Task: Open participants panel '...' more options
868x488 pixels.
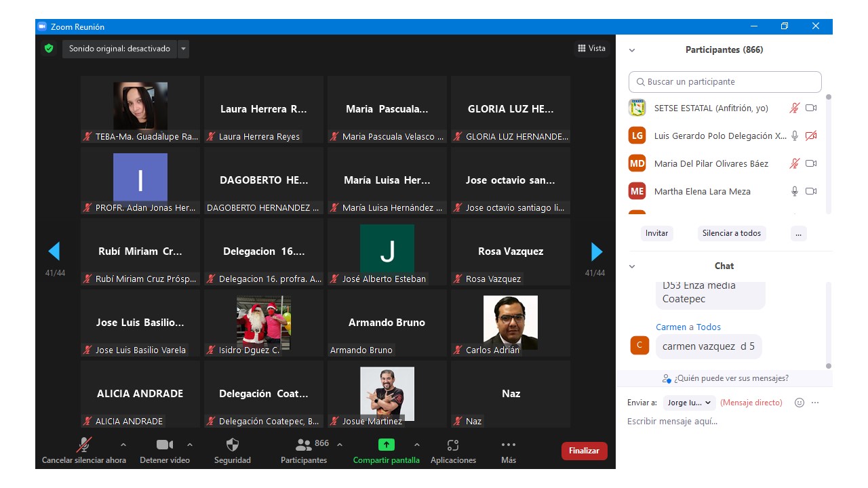Action: 798,233
